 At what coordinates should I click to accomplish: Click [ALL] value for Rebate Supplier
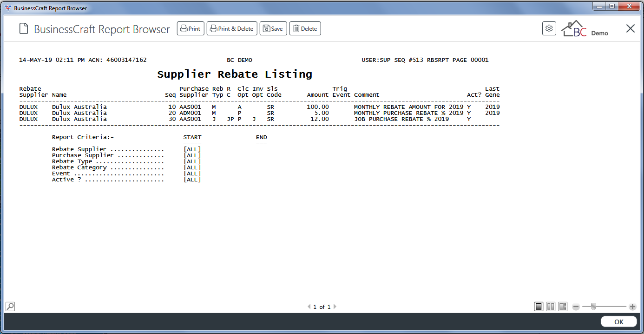click(192, 149)
